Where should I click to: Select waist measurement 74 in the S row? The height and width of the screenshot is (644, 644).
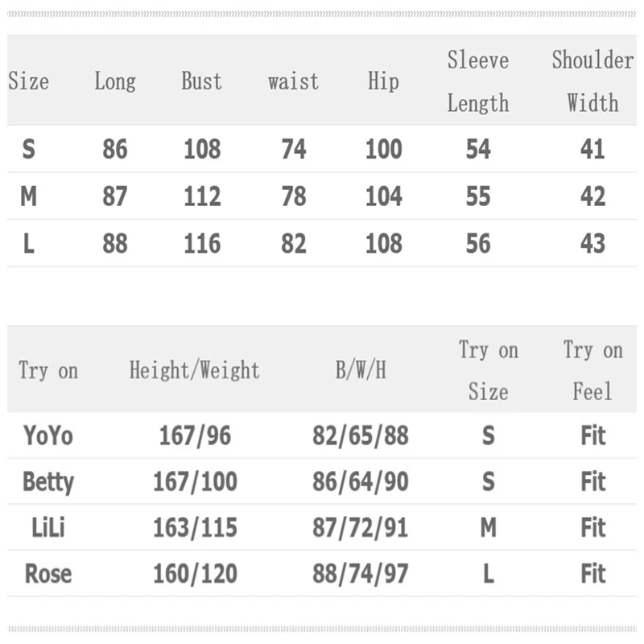pos(293,150)
